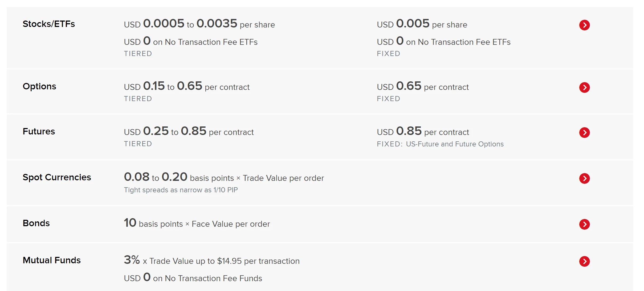Select the Options category label
The height and width of the screenshot is (291, 644).
39,86
